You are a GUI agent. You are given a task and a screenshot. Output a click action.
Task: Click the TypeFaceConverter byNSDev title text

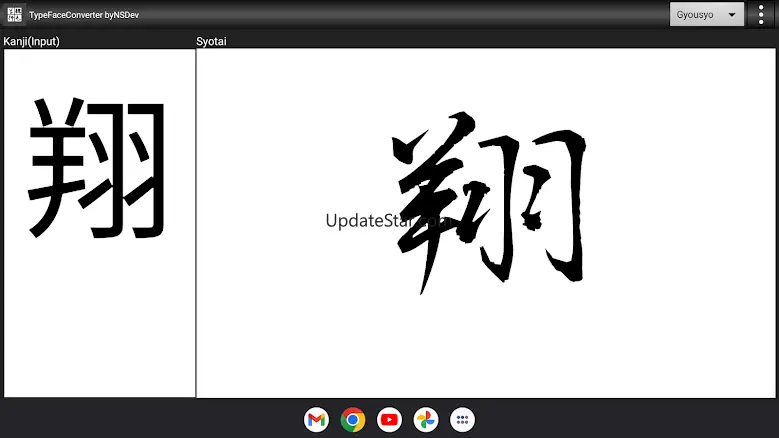[x=84, y=15]
